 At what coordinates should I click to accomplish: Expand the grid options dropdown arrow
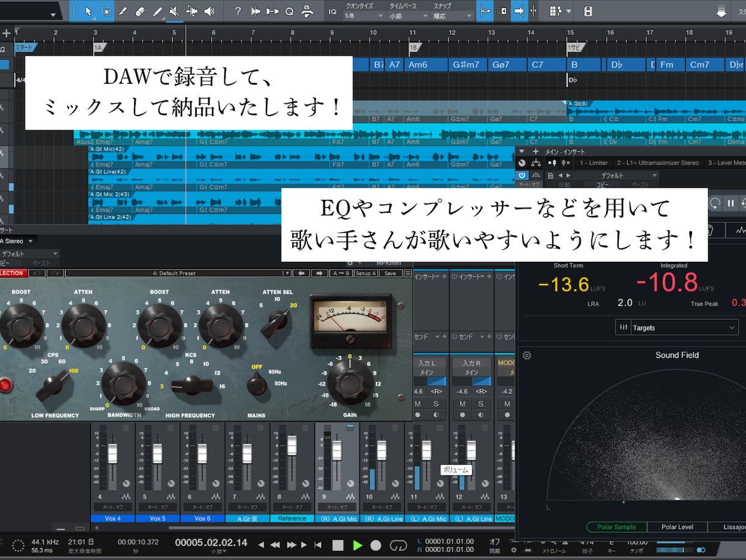click(569, 11)
